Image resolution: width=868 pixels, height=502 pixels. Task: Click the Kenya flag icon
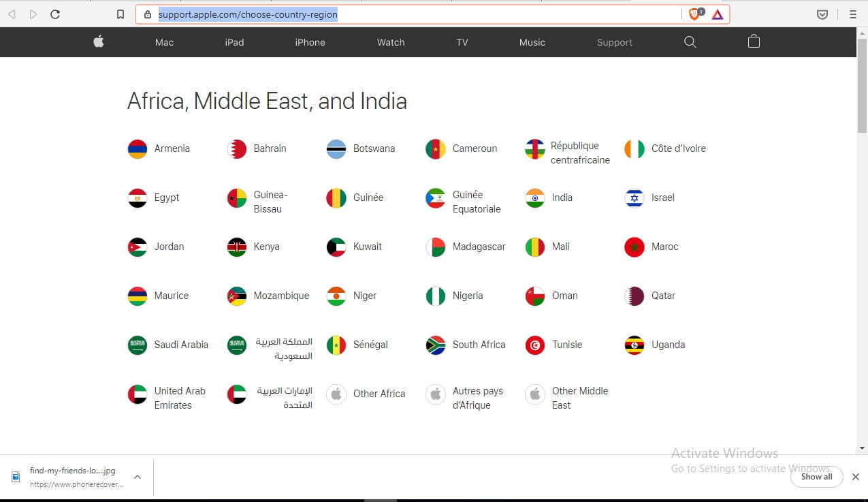coord(237,247)
